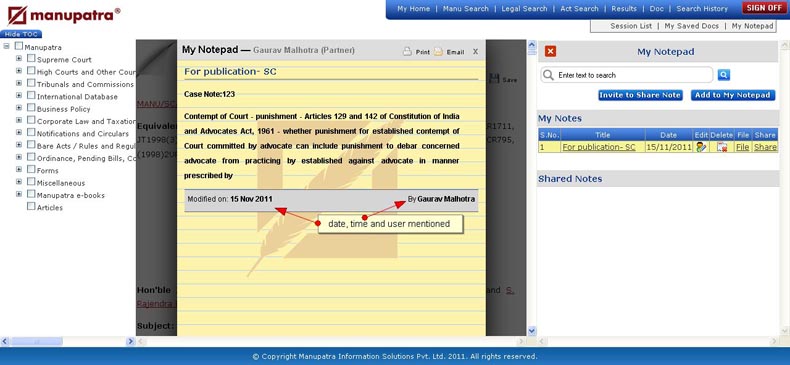Click the horizontal scrollbar thumb below the TOC
The height and width of the screenshot is (365, 790).
click(37, 342)
